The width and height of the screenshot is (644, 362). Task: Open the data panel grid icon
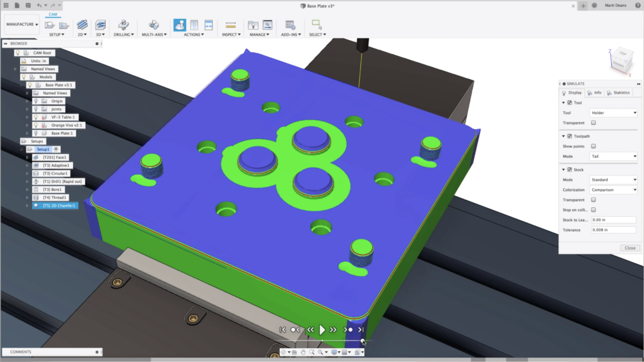pyautogui.click(x=6, y=5)
